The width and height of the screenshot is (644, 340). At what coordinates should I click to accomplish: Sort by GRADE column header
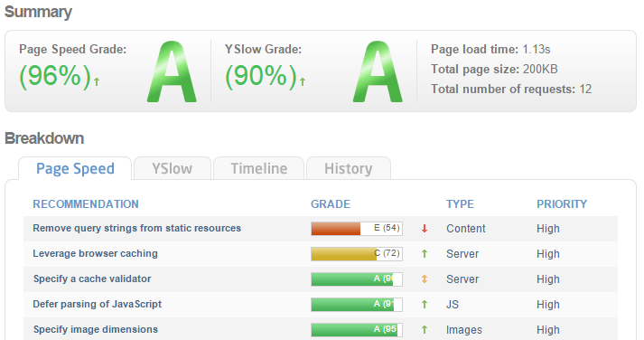click(331, 204)
